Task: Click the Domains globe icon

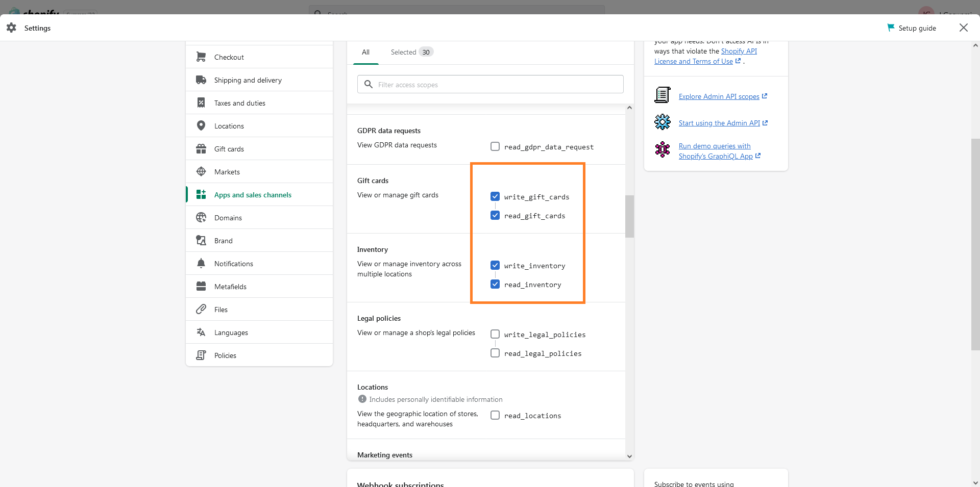Action: pos(201,218)
